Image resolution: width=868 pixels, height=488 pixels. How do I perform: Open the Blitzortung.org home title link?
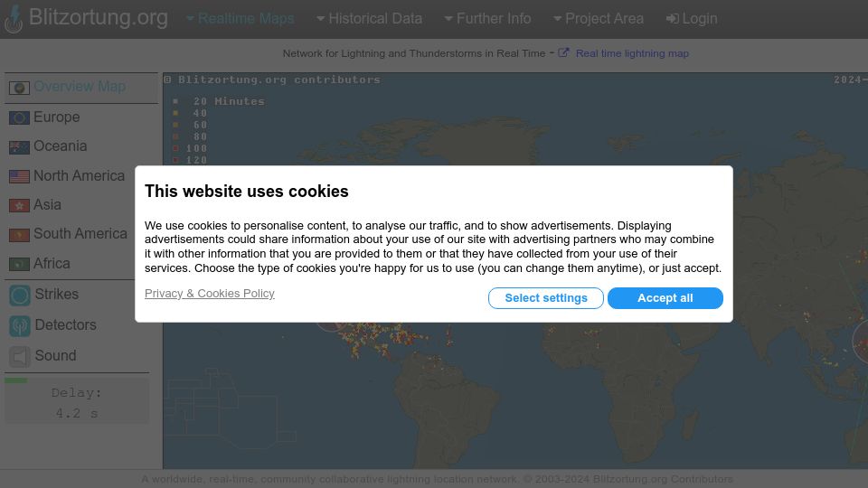[98, 17]
